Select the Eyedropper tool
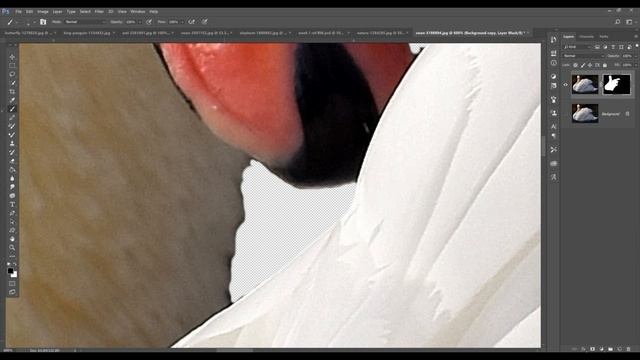The width and height of the screenshot is (640, 360). coord(12,100)
